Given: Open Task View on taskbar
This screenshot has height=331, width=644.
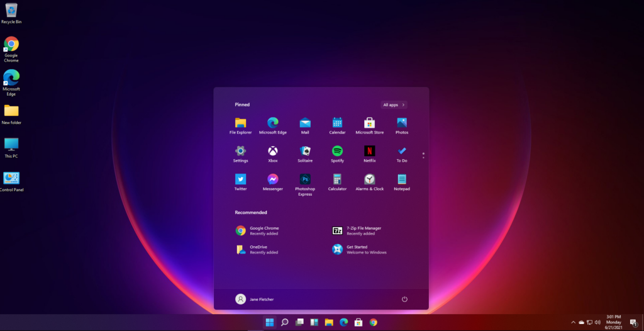Looking at the screenshot, I should (x=299, y=322).
